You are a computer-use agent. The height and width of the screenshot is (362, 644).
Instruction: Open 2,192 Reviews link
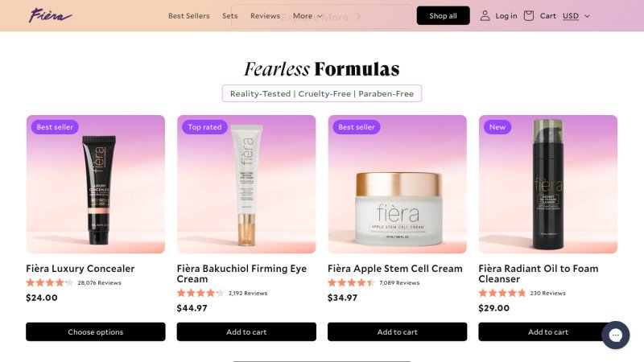pyautogui.click(x=248, y=293)
